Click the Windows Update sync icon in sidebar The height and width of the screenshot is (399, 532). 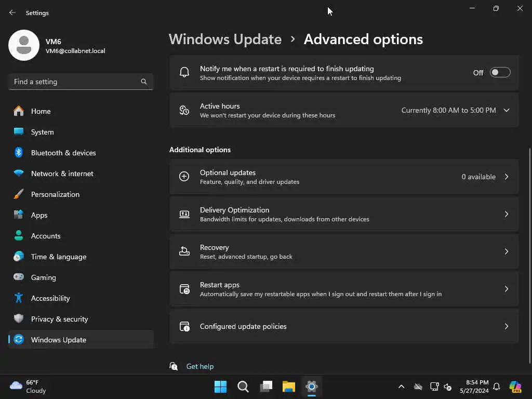[x=19, y=339]
